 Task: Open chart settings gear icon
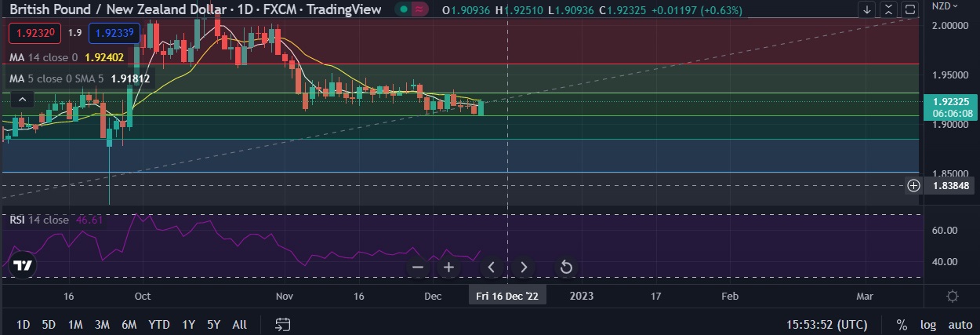953,296
